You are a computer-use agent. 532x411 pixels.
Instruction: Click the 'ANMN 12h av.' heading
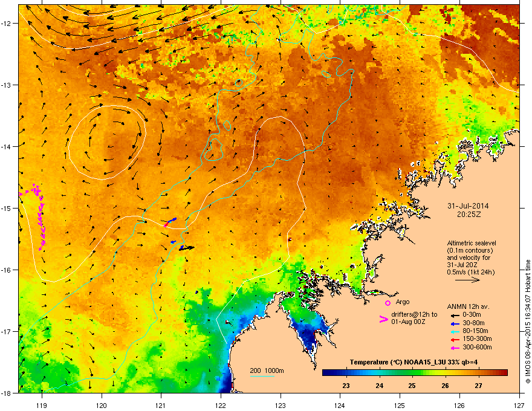click(468, 306)
